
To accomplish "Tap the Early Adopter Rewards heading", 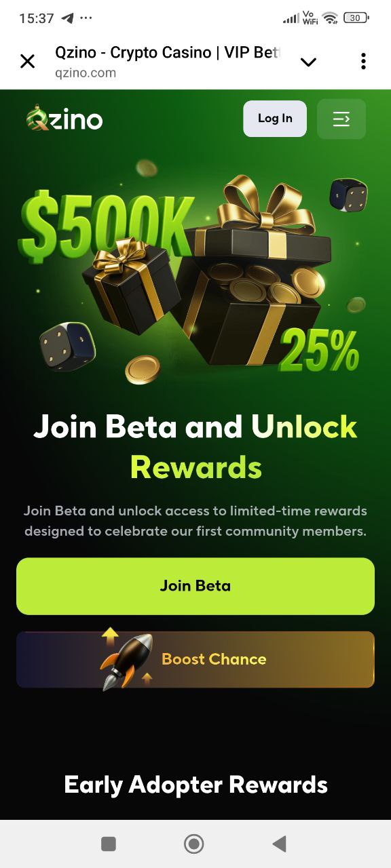I will [x=195, y=785].
